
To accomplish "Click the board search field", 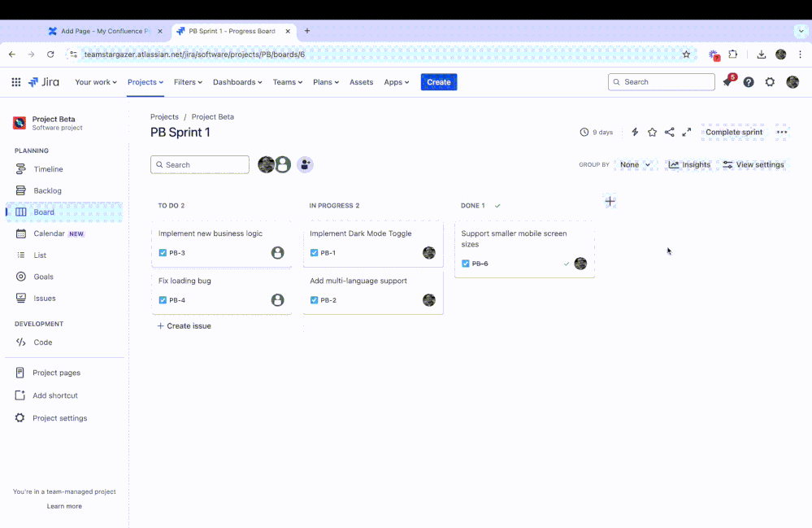I will tap(199, 165).
